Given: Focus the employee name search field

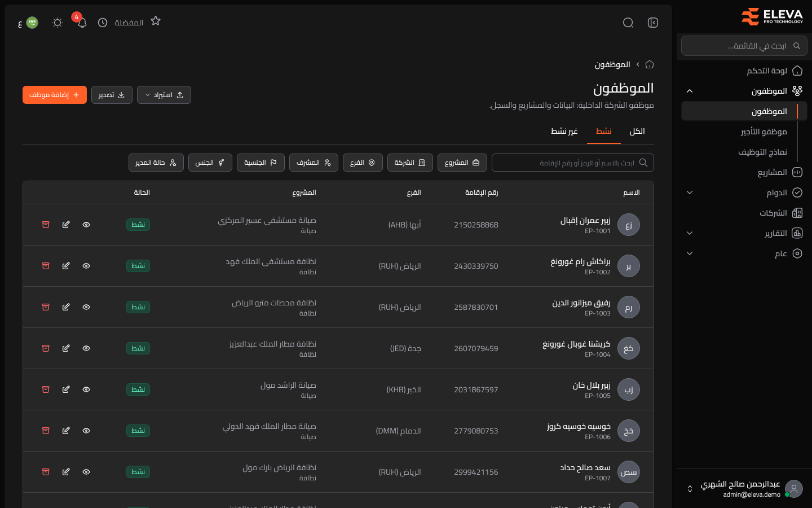Looking at the screenshot, I should [573, 163].
